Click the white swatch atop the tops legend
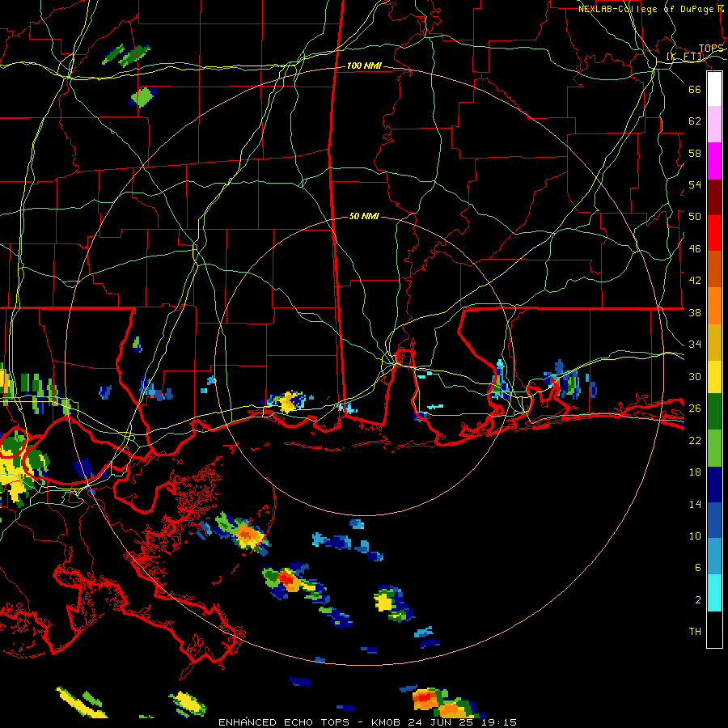Viewport: 728px width, 728px height. tap(714, 89)
